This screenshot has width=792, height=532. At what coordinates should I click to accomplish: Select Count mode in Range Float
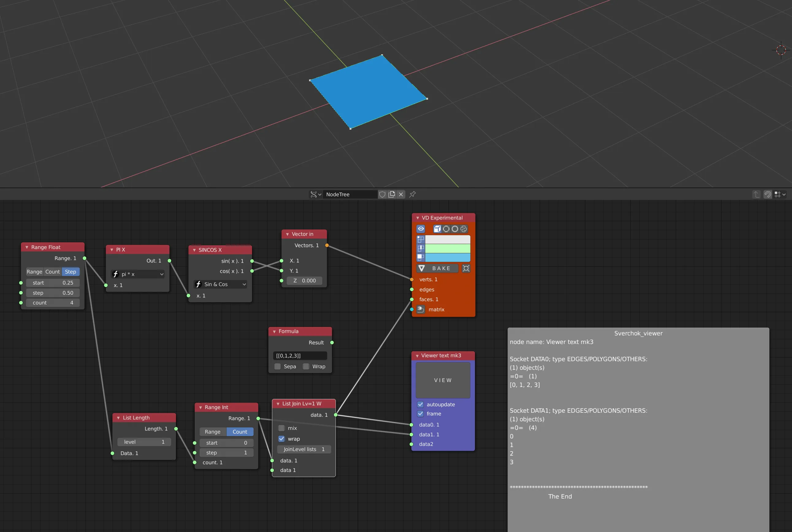(52, 272)
